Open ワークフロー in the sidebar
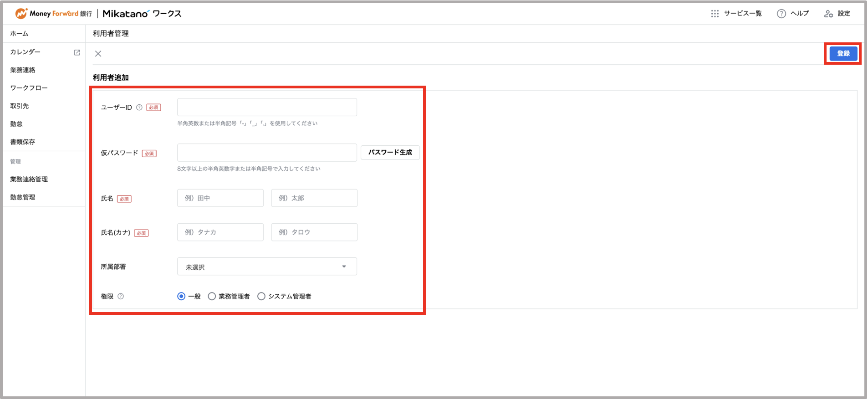This screenshot has height=400, width=868. [29, 88]
